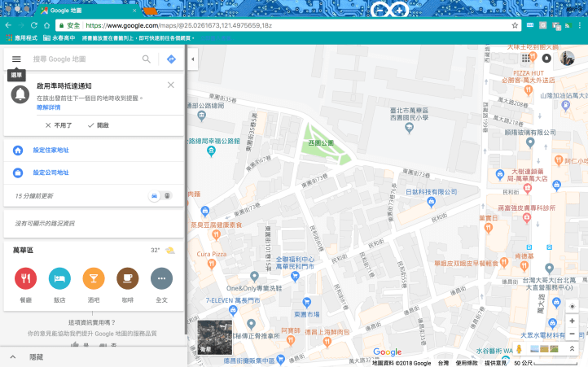The height and width of the screenshot is (367, 588).
Task: Select 東園市場 shopping pin
Action: pyautogui.click(x=307, y=303)
